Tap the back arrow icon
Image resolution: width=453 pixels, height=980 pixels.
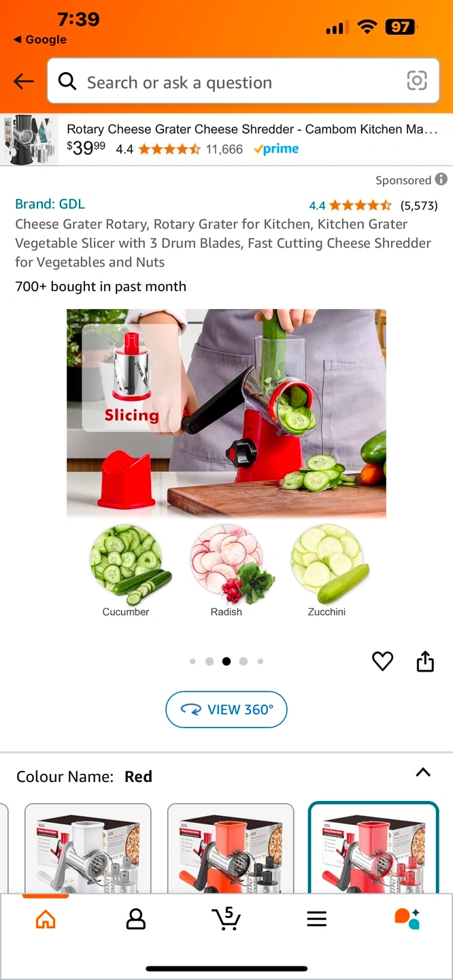pyautogui.click(x=24, y=82)
